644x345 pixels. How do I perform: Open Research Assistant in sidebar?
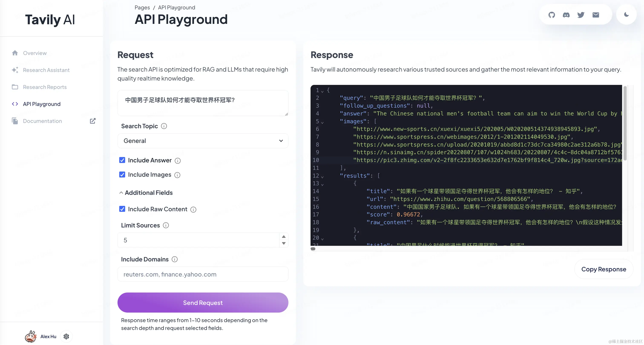click(x=46, y=70)
